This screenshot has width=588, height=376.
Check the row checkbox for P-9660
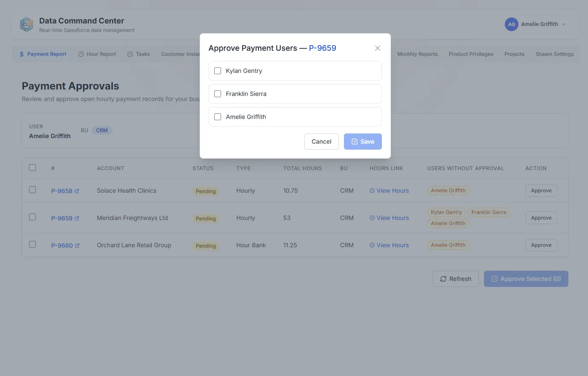click(32, 244)
